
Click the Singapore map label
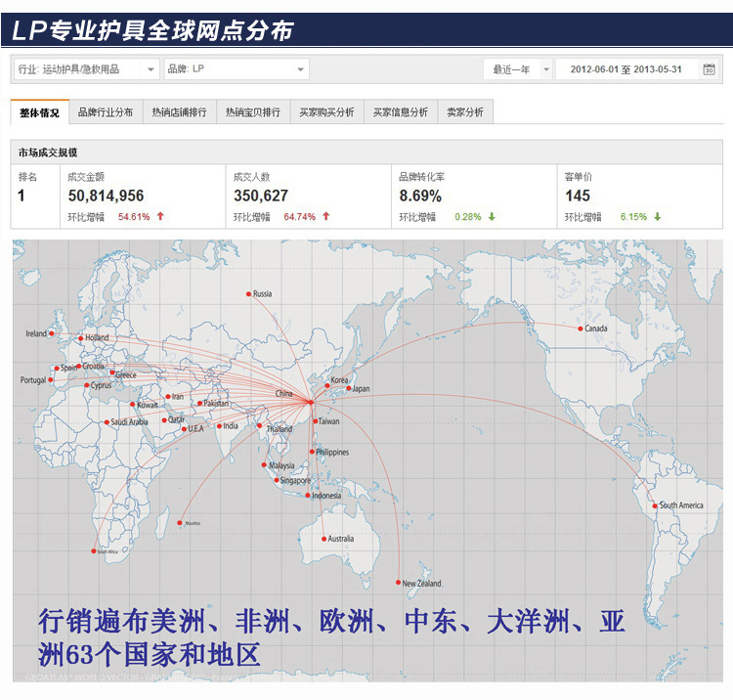(295, 481)
